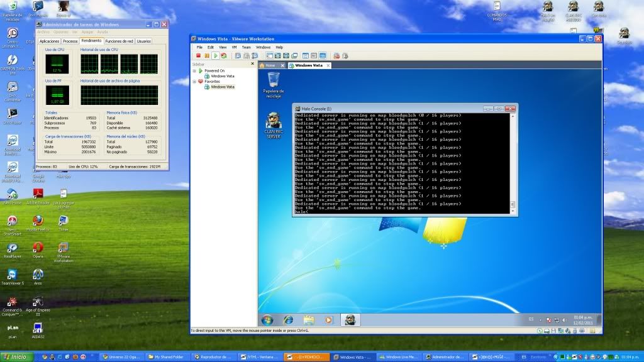Open the Opera desktop shortcut
Viewport: 644px width, 362px height.
coord(38,250)
